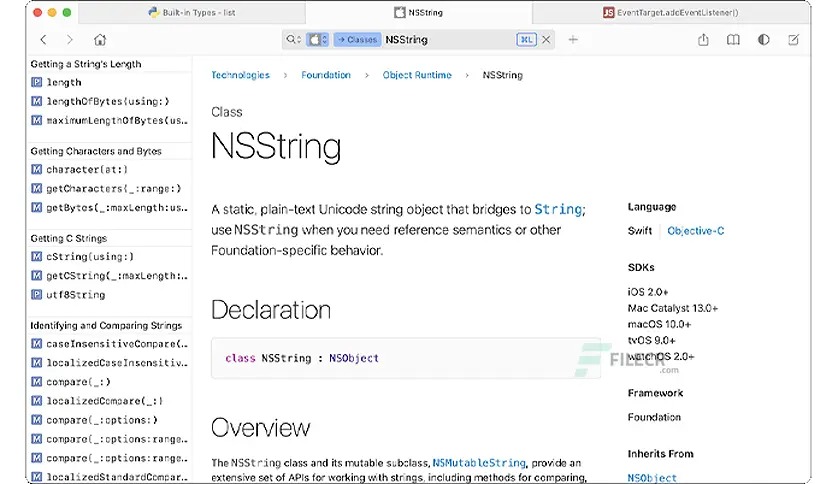The width and height of the screenshot is (836, 484).
Task: Follow the NSMutableString link in Overview
Action: pyautogui.click(x=478, y=463)
